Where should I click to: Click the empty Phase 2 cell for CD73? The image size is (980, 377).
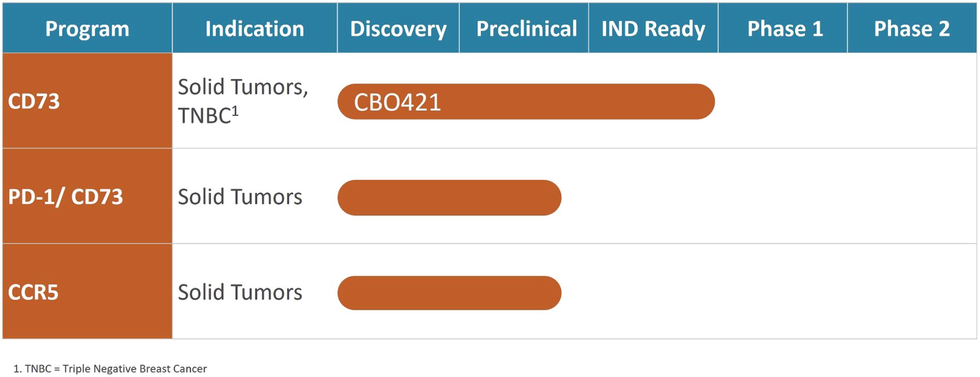click(x=912, y=101)
